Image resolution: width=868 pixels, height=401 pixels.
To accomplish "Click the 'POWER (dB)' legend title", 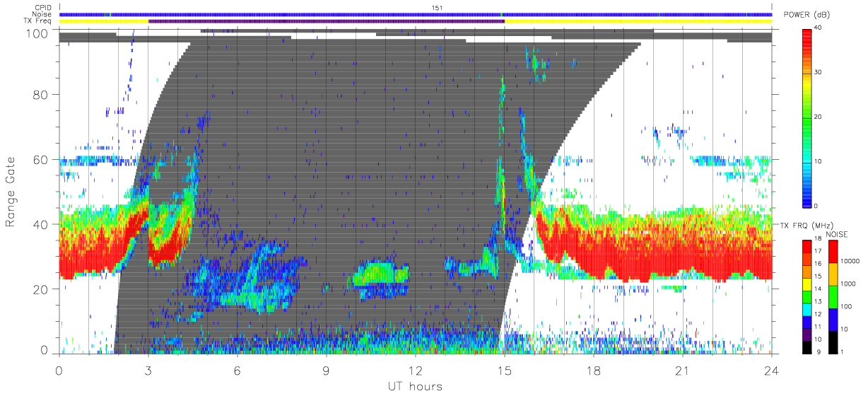I will (807, 16).
